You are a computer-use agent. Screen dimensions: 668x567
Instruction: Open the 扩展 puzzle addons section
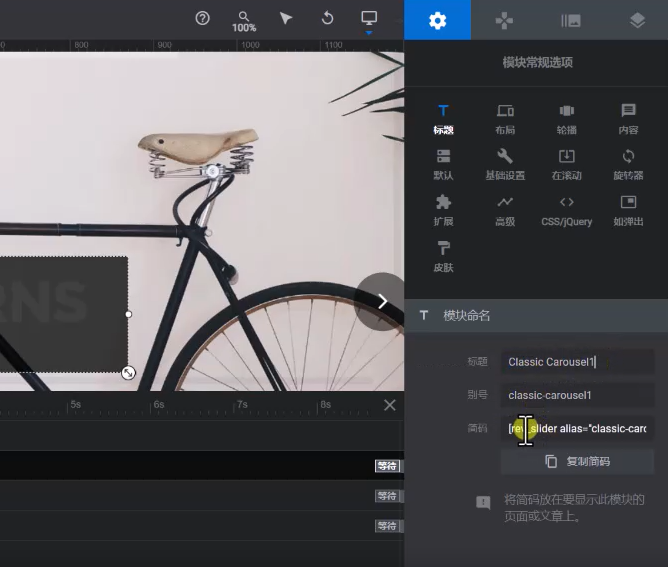pos(443,211)
